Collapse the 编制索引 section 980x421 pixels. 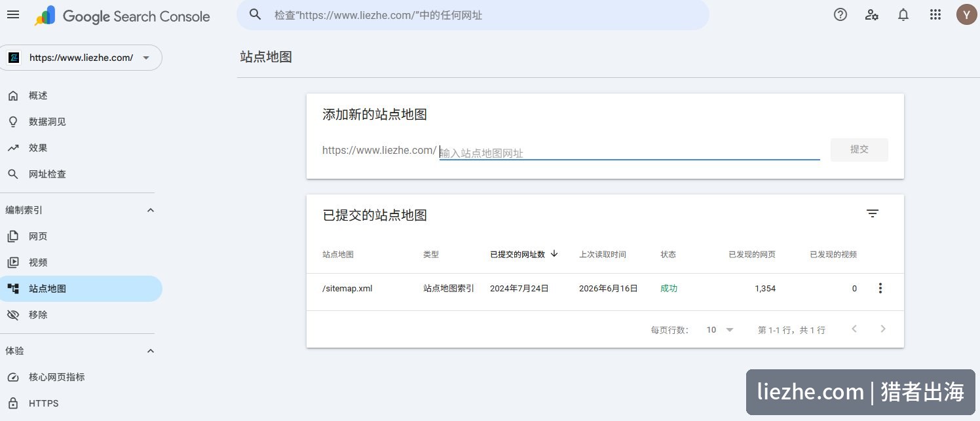151,210
